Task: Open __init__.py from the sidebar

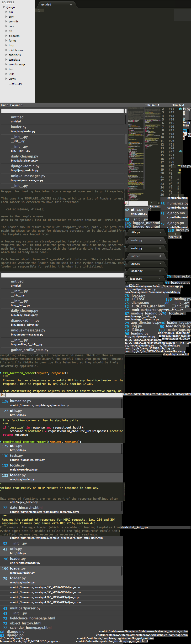Action: coord(16,84)
